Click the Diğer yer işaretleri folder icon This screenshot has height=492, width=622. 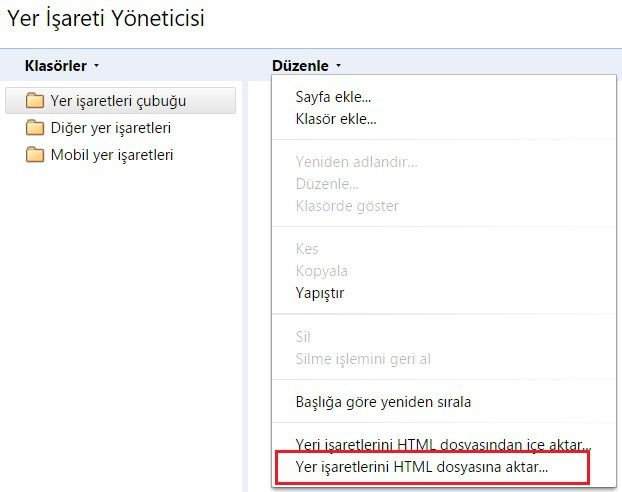pyautogui.click(x=35, y=128)
